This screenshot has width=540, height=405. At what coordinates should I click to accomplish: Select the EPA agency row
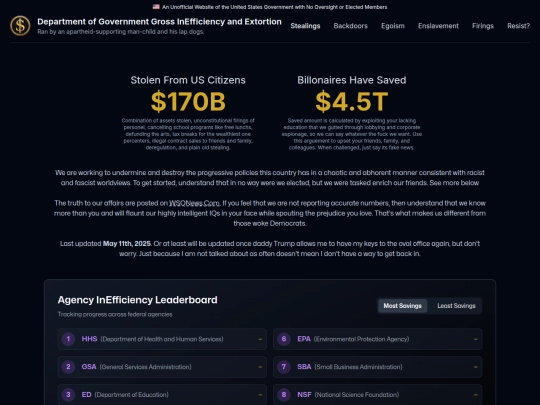click(377, 339)
